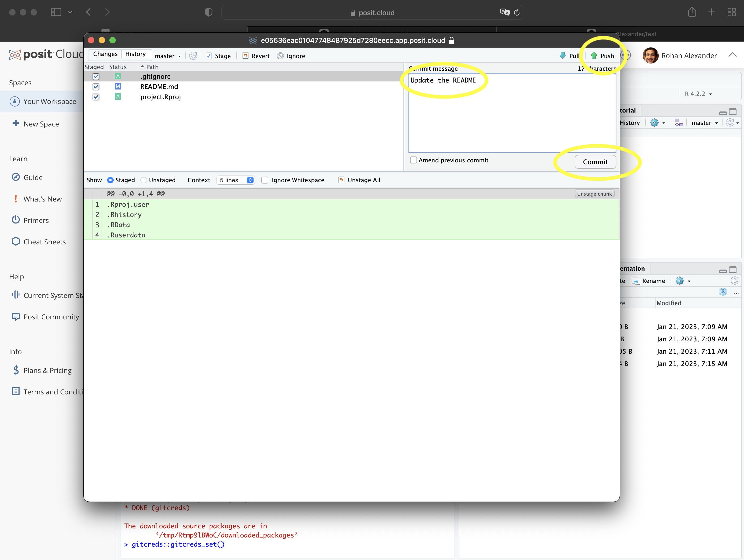Select the Unstaged radio button
This screenshot has width=744, height=560.
pyautogui.click(x=144, y=180)
